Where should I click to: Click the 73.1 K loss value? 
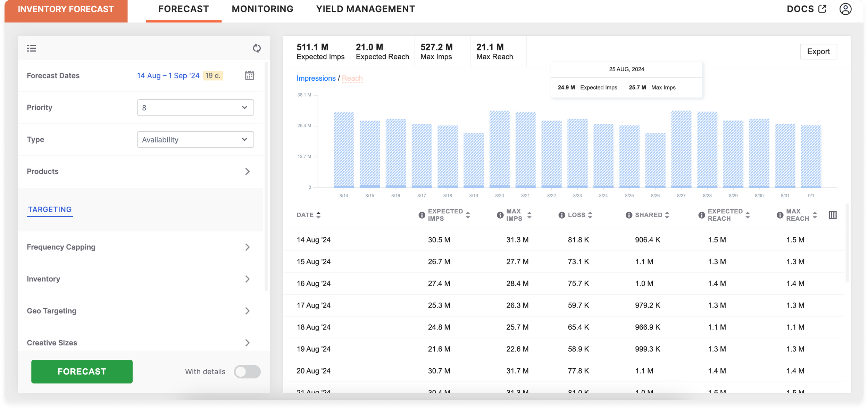[x=578, y=262]
